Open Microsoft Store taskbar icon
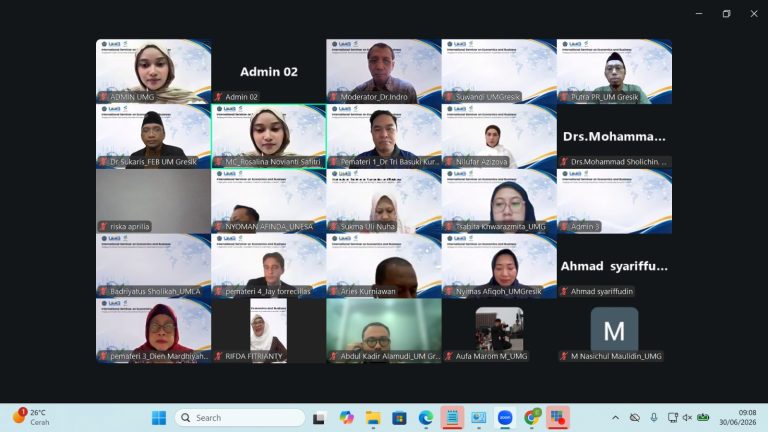 tap(399, 418)
